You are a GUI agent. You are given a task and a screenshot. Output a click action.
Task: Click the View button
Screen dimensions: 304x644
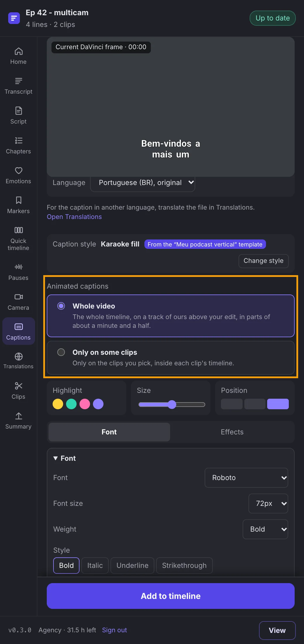[277, 631]
